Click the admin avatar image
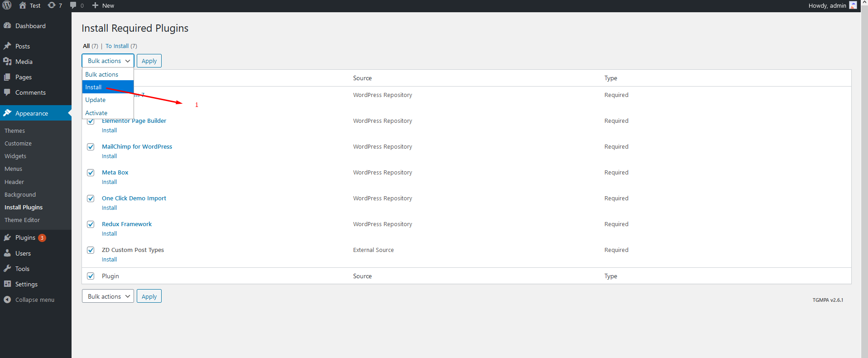Screen dimensions: 868x358 tap(853, 5)
